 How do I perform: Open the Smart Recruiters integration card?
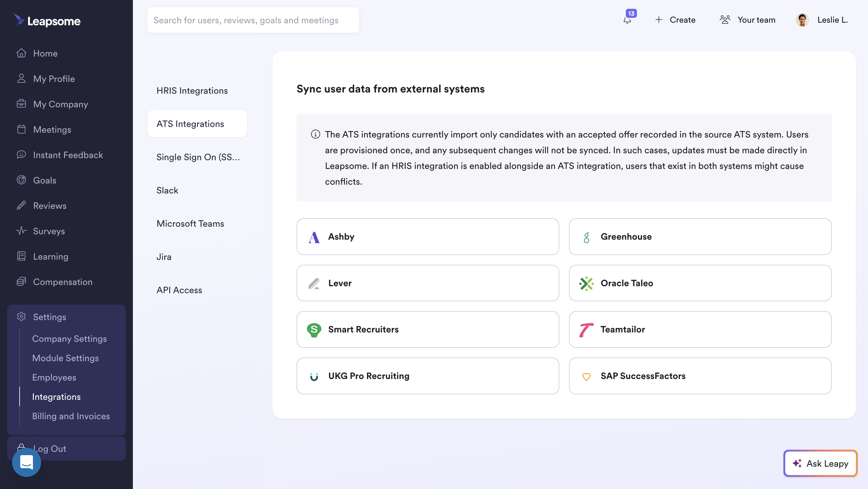coord(428,329)
